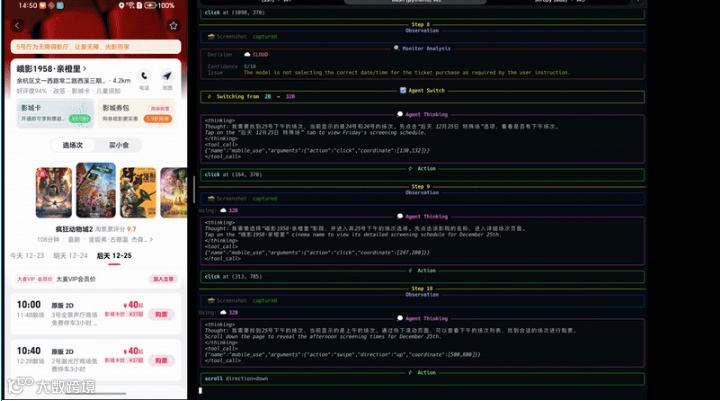Tap the 大麦VIP会员价 label
The height and width of the screenshot is (401, 721).
click(x=76, y=279)
